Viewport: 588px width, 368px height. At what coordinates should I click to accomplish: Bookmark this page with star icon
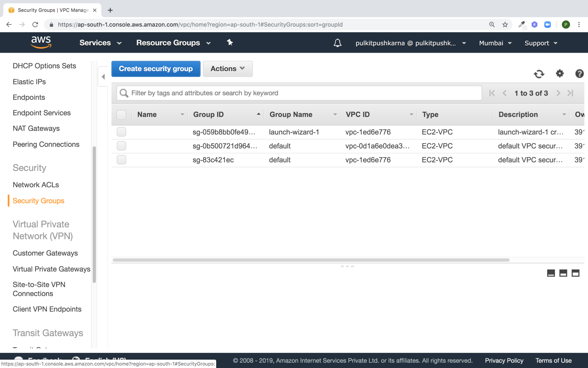click(505, 25)
